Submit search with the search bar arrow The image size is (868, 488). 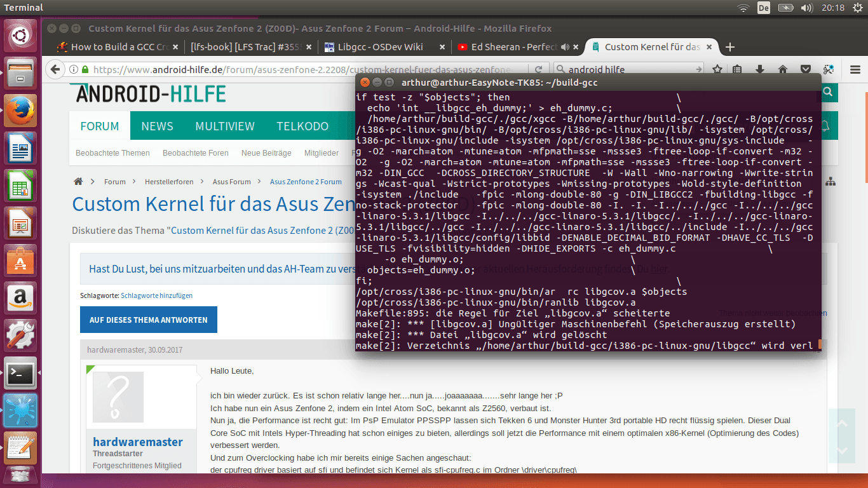tap(698, 69)
